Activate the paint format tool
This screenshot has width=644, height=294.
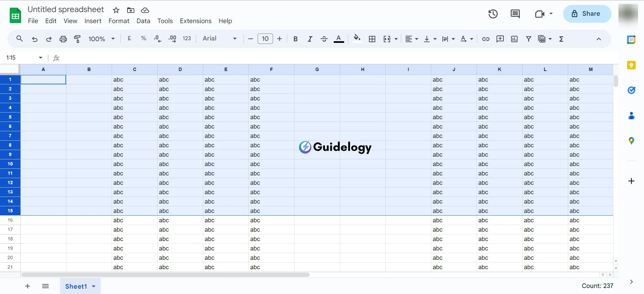77,39
